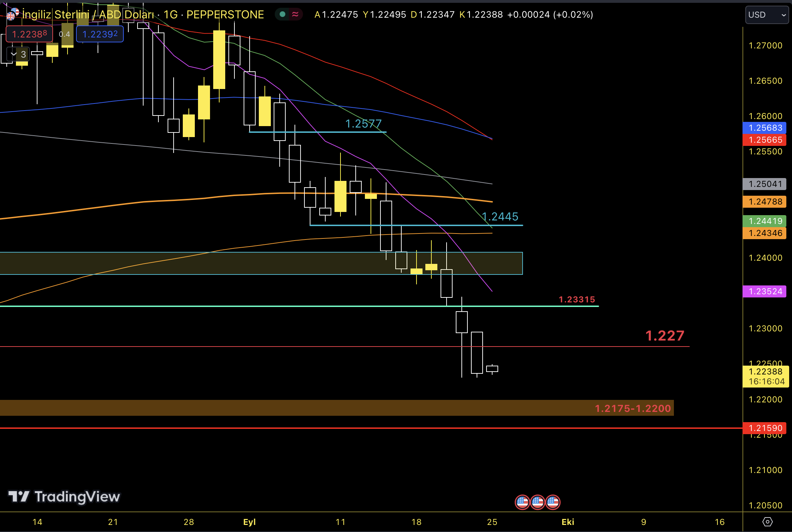Screen dimensions: 792x532
Task: Click date 28 on the time axis
Action: click(x=189, y=522)
